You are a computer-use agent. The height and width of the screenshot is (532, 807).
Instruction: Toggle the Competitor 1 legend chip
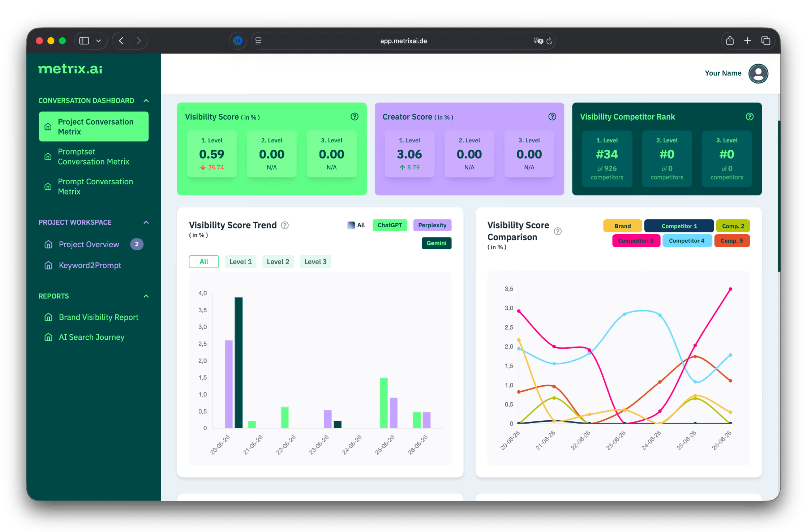pyautogui.click(x=679, y=226)
